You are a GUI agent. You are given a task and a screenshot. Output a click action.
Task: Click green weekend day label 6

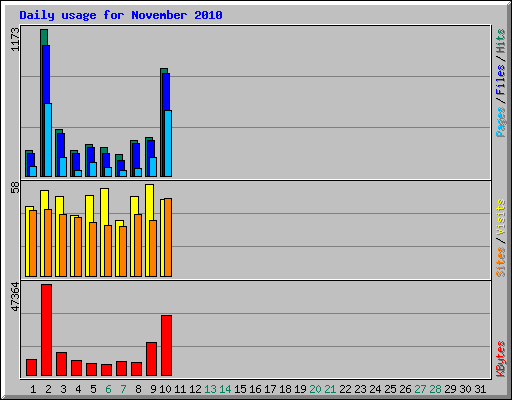[x=108, y=389]
